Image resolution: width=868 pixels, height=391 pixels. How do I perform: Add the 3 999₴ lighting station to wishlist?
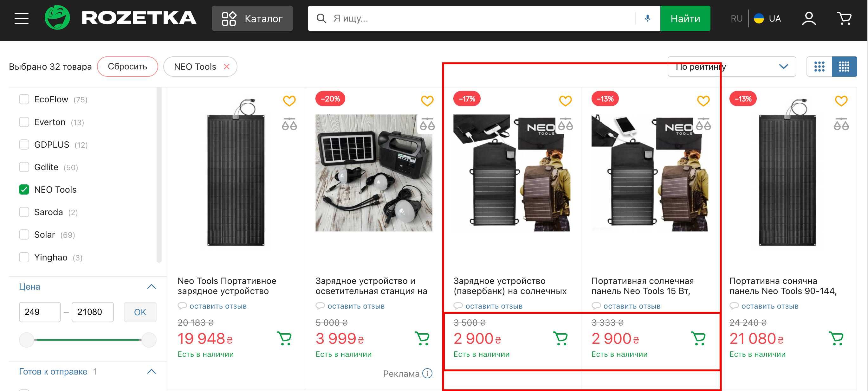[427, 101]
